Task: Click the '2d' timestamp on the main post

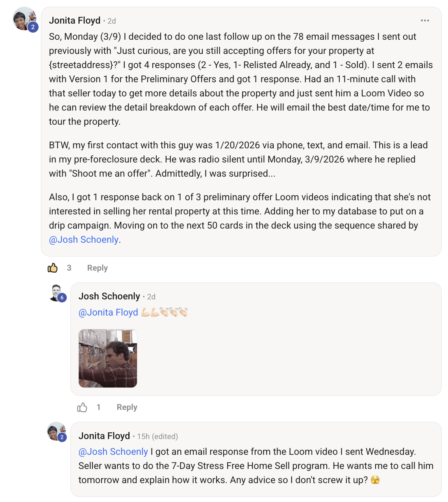Action: coord(111,20)
